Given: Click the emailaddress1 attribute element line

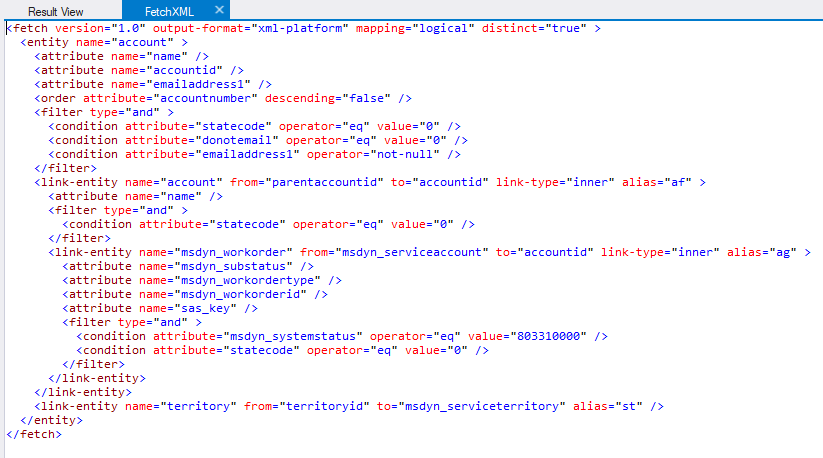Looking at the screenshot, I should tap(154, 85).
